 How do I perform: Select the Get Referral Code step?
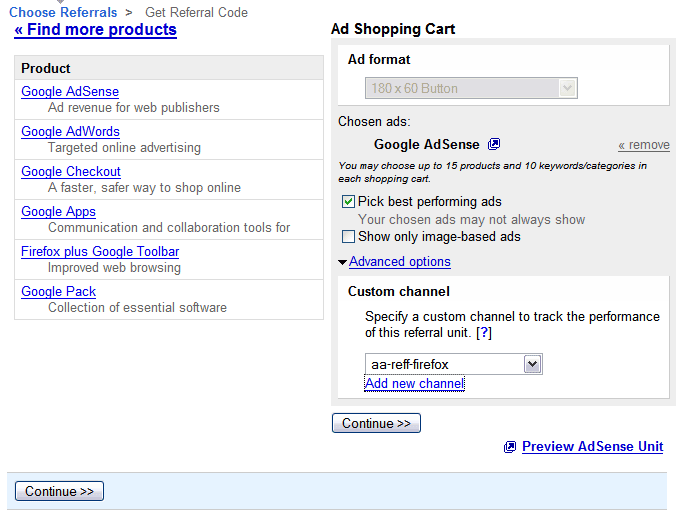tap(196, 12)
